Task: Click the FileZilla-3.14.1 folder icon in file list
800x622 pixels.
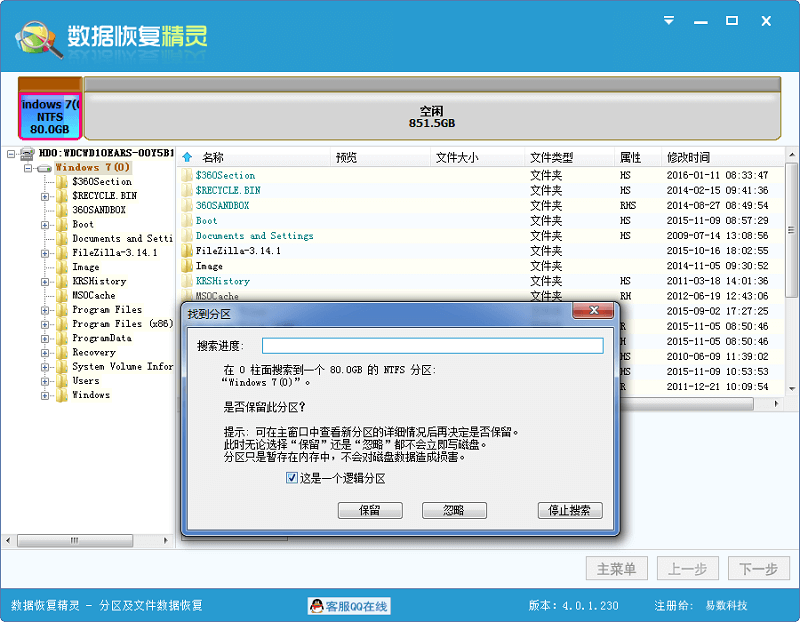Action: point(187,251)
